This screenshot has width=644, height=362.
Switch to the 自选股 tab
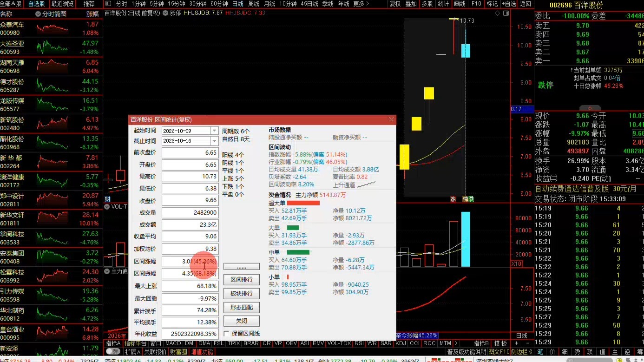click(37, 4)
